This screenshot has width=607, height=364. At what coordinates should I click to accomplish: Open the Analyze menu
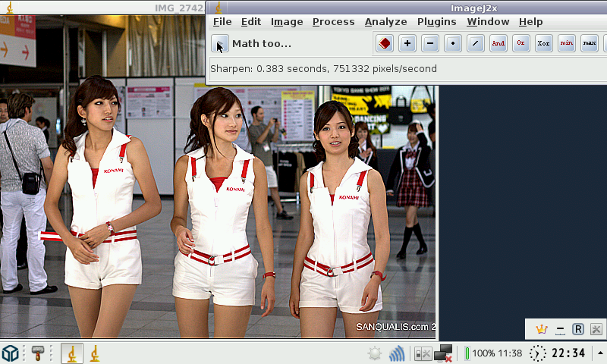pyautogui.click(x=385, y=22)
